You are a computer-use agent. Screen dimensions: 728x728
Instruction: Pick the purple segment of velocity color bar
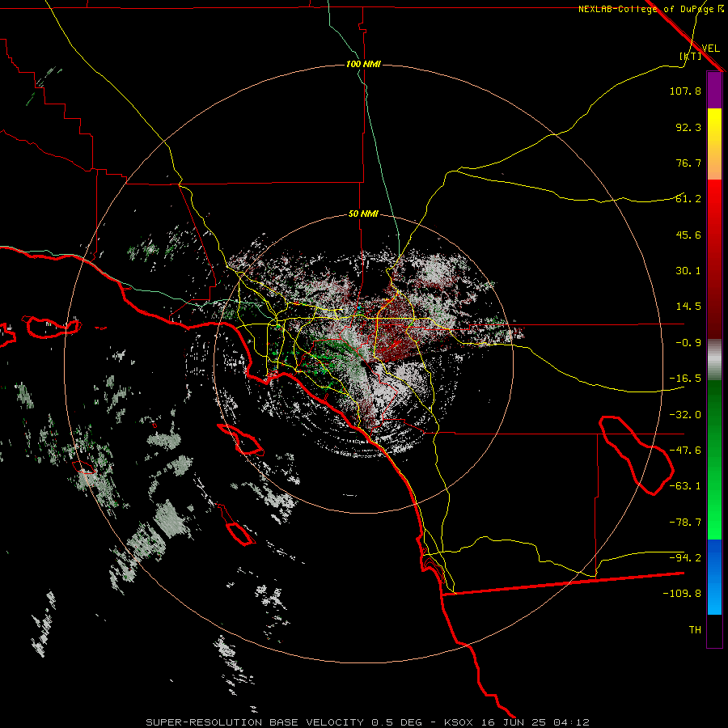[x=714, y=91]
